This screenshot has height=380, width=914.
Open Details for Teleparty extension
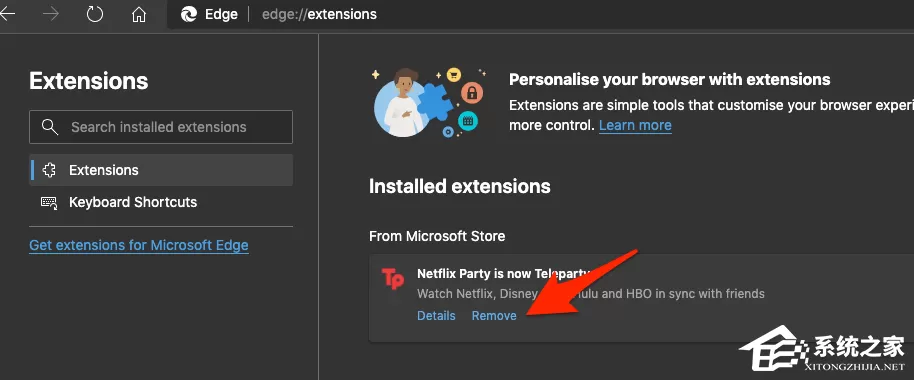pyautogui.click(x=436, y=315)
